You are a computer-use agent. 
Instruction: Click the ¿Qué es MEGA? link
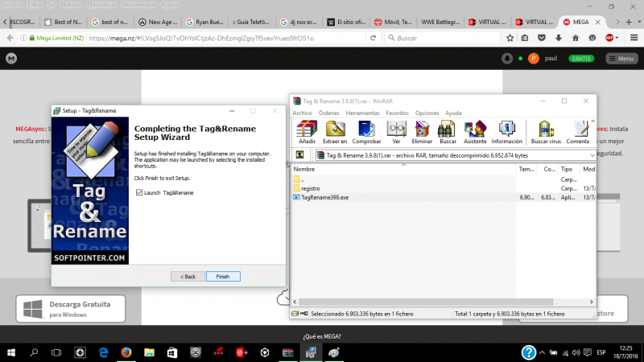point(322,336)
